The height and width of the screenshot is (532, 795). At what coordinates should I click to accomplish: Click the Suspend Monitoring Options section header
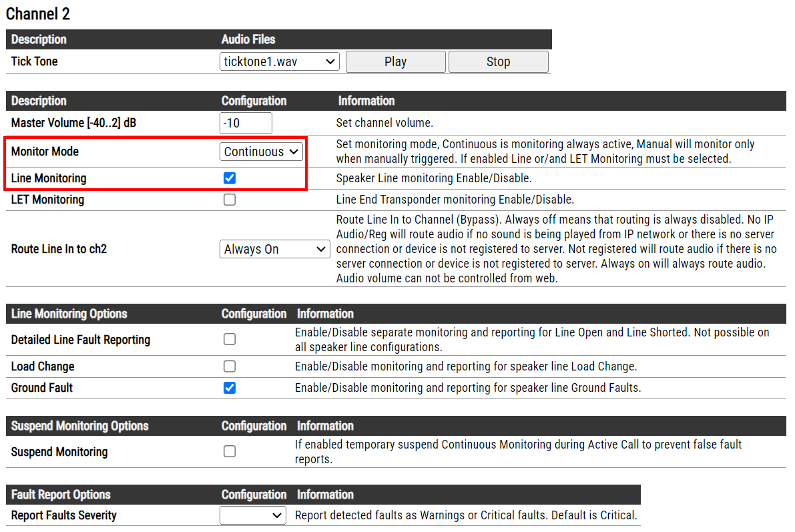click(x=79, y=426)
